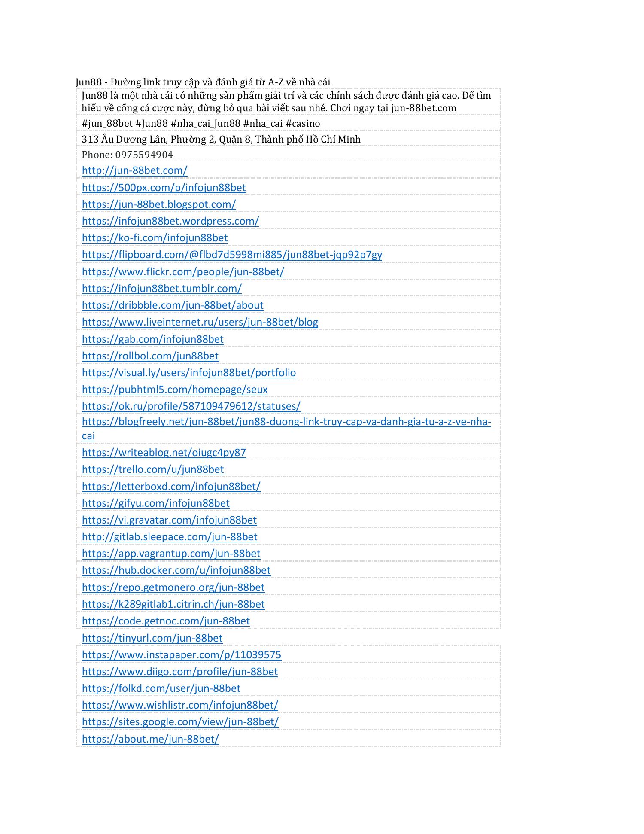Viewport: 644px width, 834px height.
Task: Open the Dribbble jun-88bet about link
Action: pos(173,305)
